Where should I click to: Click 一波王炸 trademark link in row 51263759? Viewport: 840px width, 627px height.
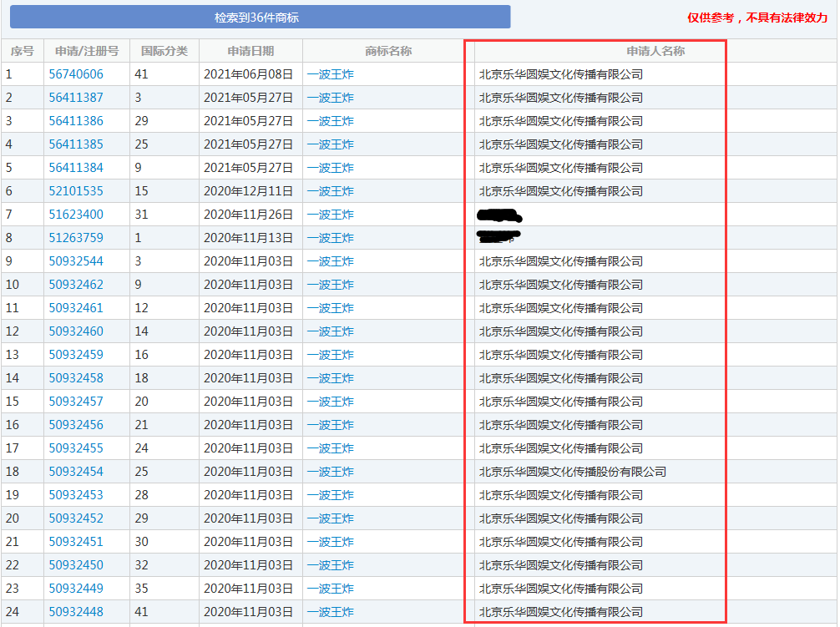[331, 238]
